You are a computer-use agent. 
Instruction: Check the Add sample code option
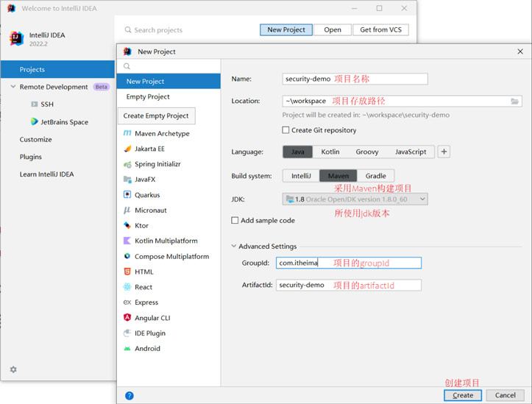pyautogui.click(x=235, y=221)
